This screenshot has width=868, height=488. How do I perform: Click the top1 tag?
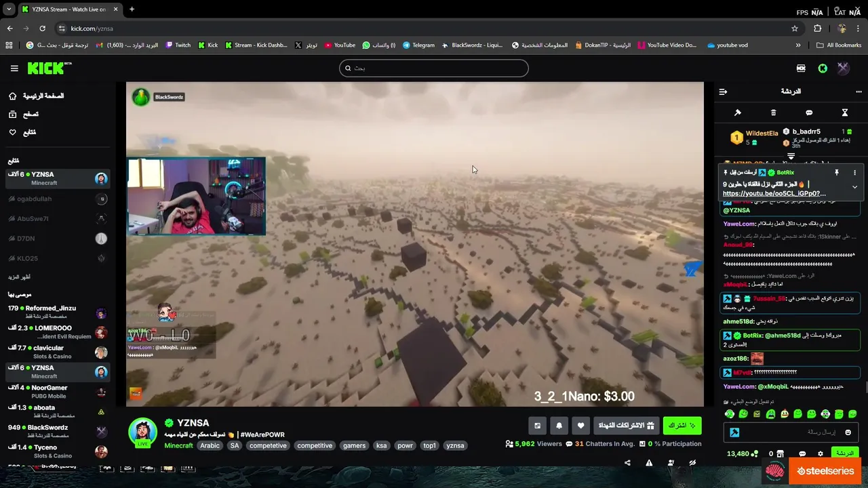point(429,445)
